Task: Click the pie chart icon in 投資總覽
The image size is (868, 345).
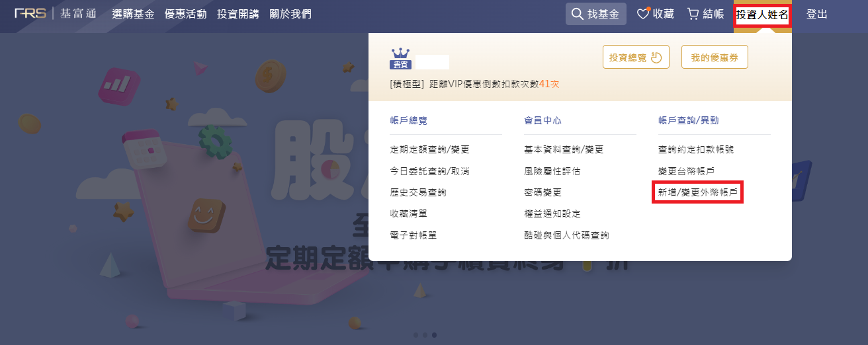Action: tap(656, 57)
